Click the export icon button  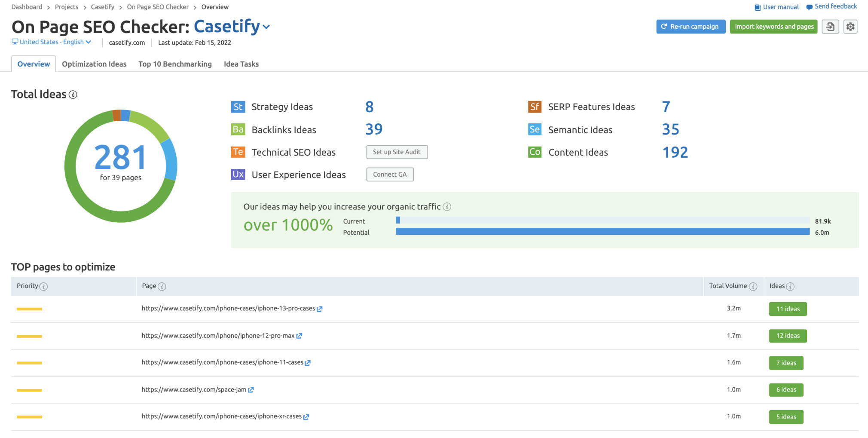pyautogui.click(x=830, y=27)
